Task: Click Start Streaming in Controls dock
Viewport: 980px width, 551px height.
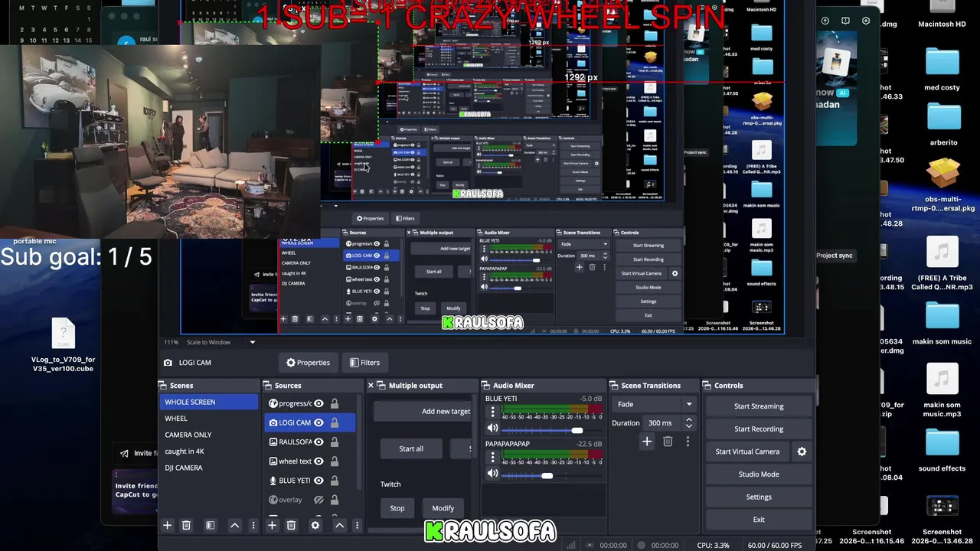Action: 759,406
